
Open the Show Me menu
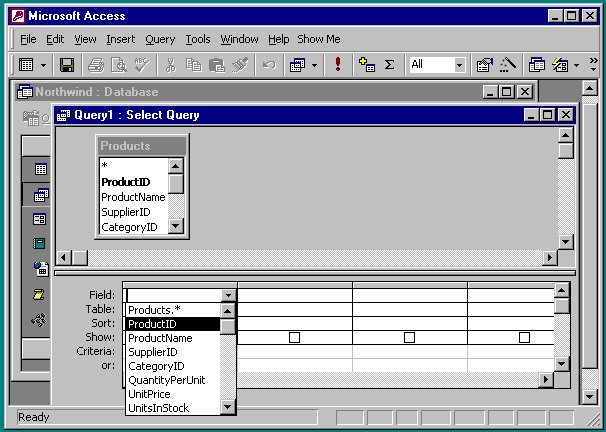tap(319, 39)
